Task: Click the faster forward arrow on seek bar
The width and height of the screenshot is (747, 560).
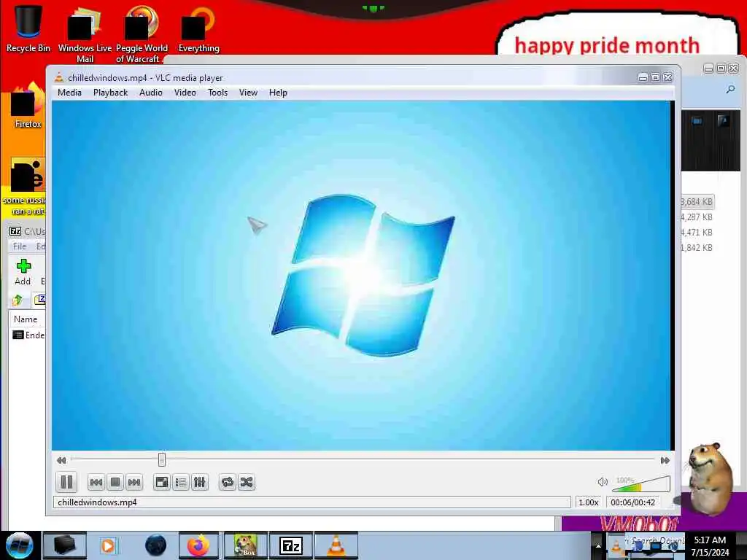Action: (665, 460)
